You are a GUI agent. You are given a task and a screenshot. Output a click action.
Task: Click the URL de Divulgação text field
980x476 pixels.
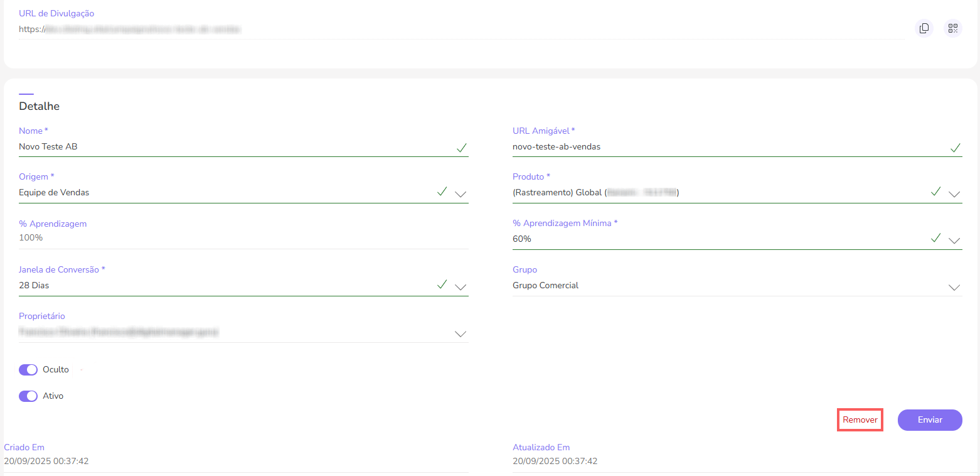[439, 29]
